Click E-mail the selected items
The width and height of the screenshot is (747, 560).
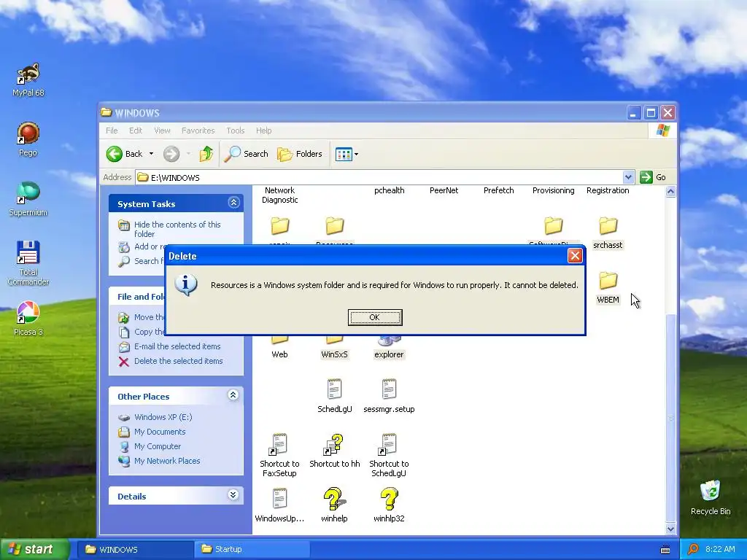177,346
